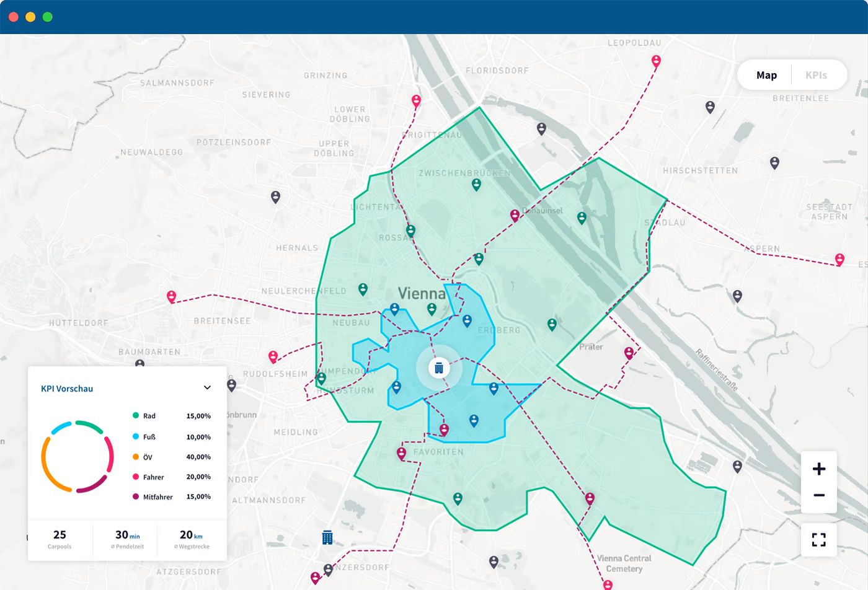Collapse the KPI Vorschau panel
The image size is (868, 590).
(x=207, y=388)
